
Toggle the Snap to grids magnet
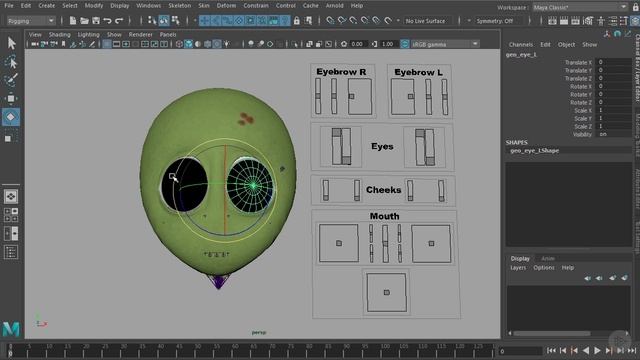330,21
